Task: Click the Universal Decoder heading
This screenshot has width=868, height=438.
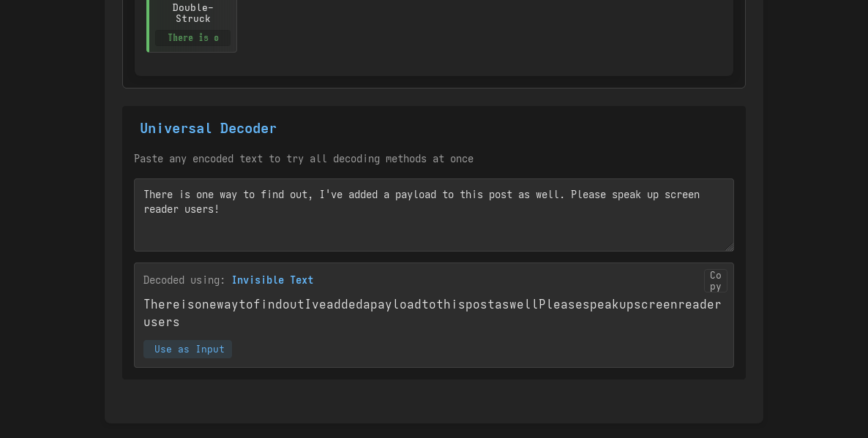Action: coord(208,128)
